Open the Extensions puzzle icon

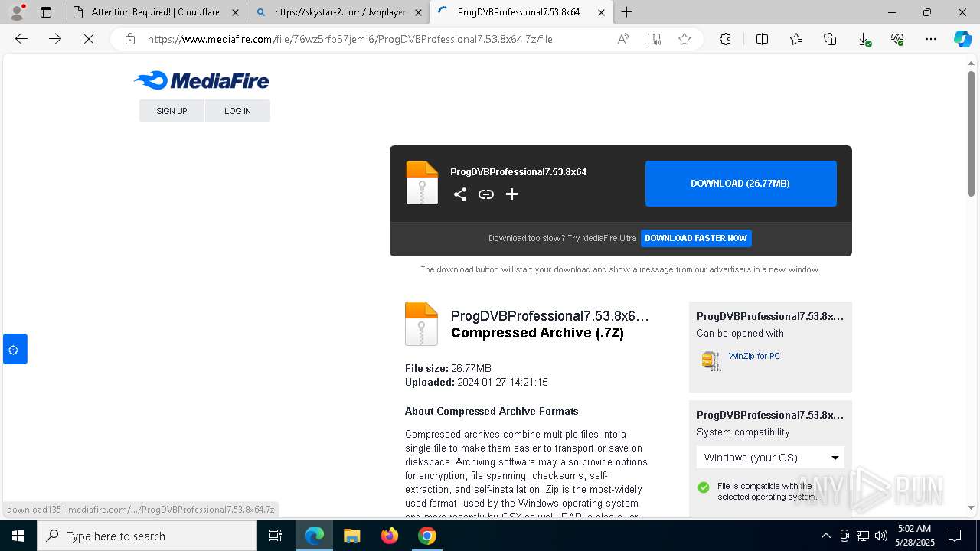(725, 39)
